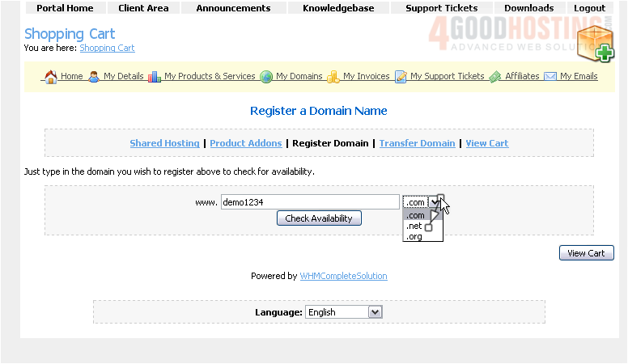
Task: Go to Support Tickets in top menu
Action: pos(441,8)
